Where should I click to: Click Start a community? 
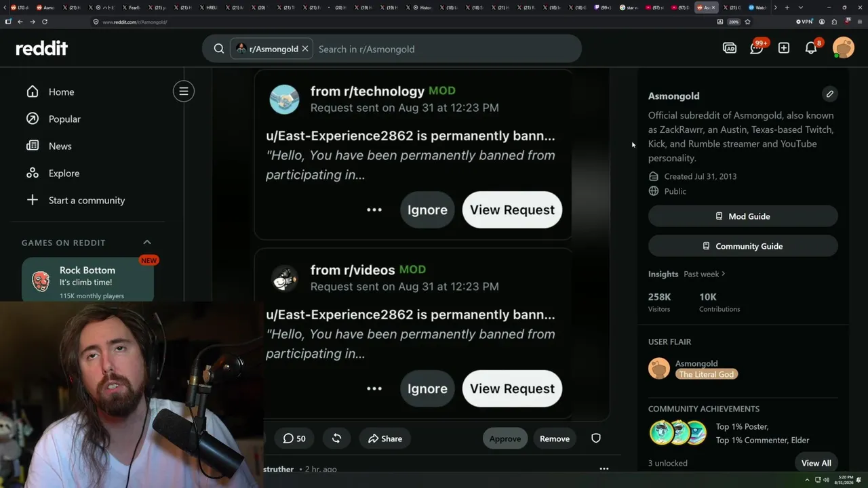click(x=75, y=200)
